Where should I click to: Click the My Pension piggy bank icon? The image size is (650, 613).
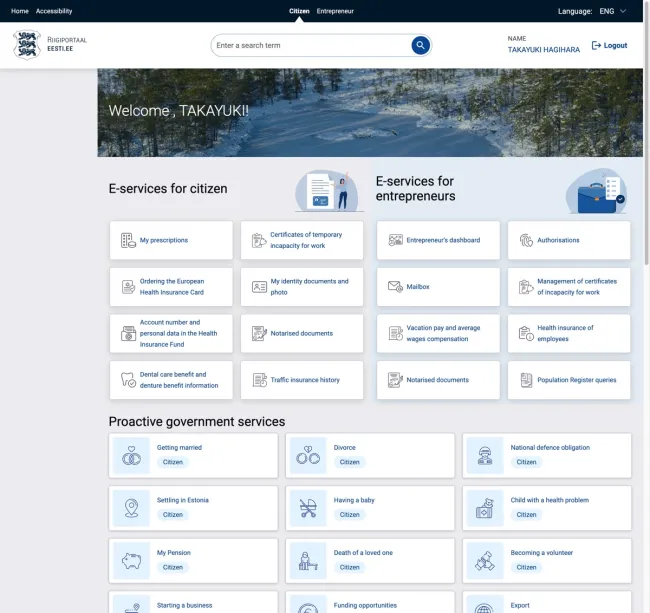131,560
